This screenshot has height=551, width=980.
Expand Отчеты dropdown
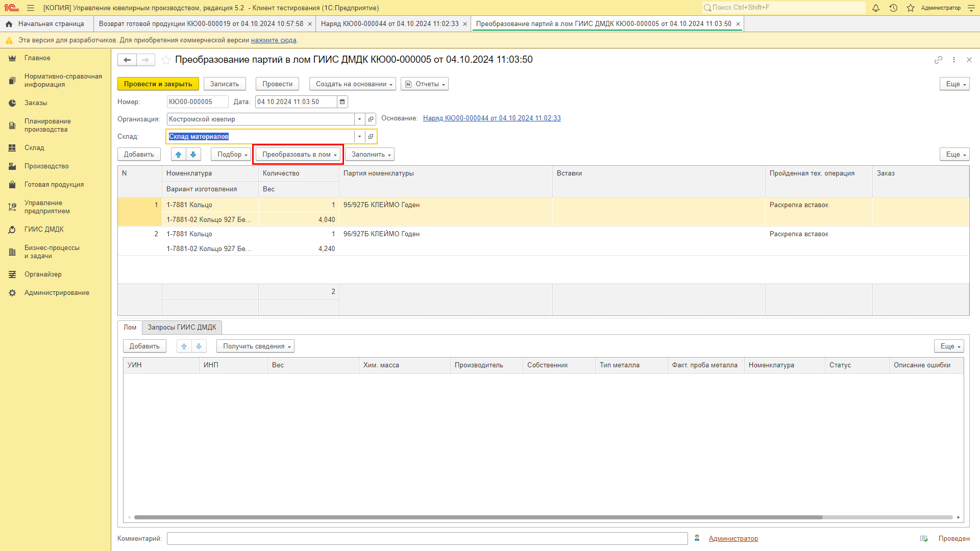[x=425, y=84]
